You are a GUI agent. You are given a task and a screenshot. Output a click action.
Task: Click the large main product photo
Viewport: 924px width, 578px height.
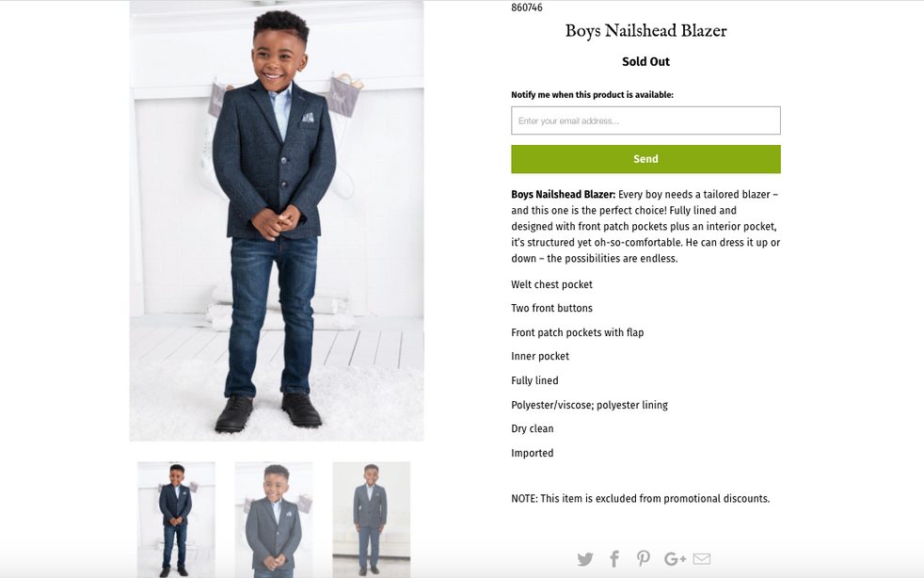click(x=277, y=220)
